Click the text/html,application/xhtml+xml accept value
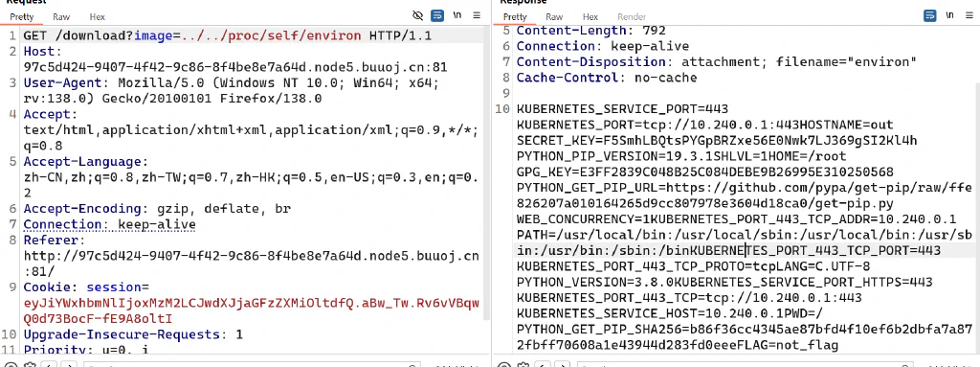 coord(251,129)
